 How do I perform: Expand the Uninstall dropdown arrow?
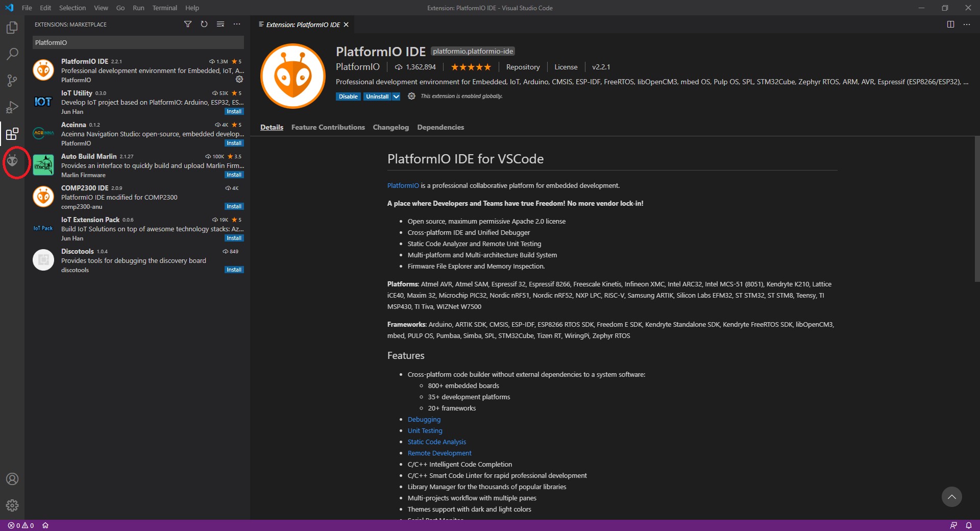coord(396,96)
